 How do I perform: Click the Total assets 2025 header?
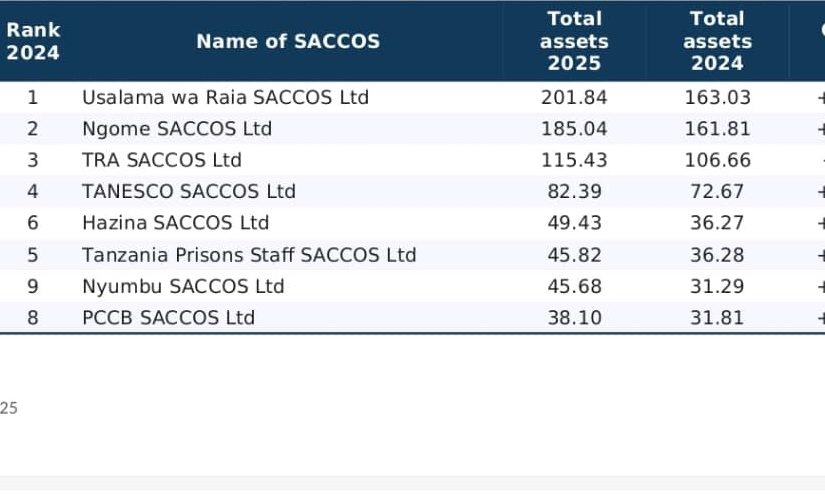tap(574, 41)
